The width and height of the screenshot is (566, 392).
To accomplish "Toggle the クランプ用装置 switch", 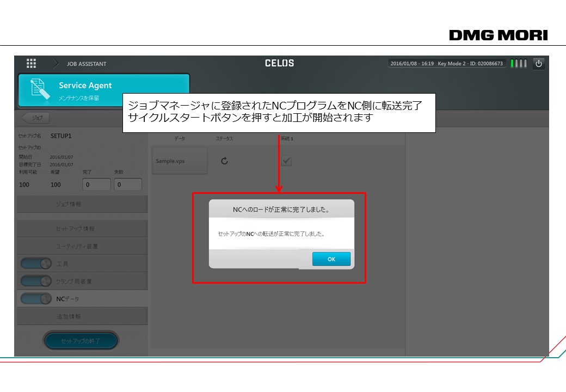I will 36,281.
